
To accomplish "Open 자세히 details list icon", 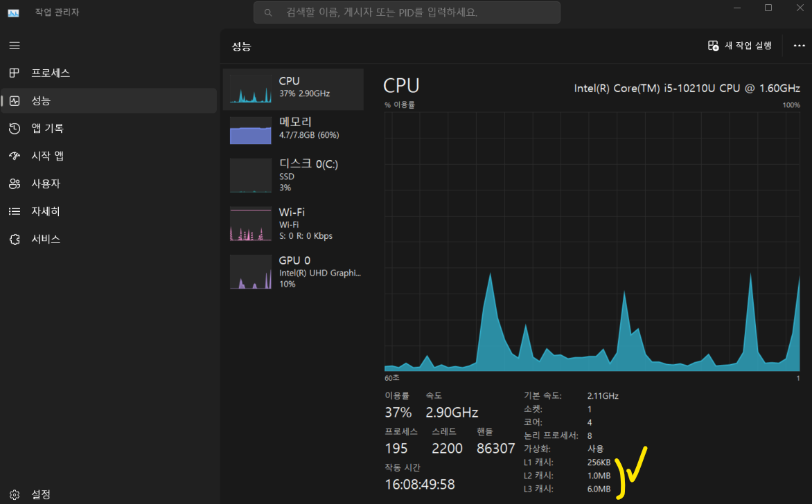I will pos(15,211).
